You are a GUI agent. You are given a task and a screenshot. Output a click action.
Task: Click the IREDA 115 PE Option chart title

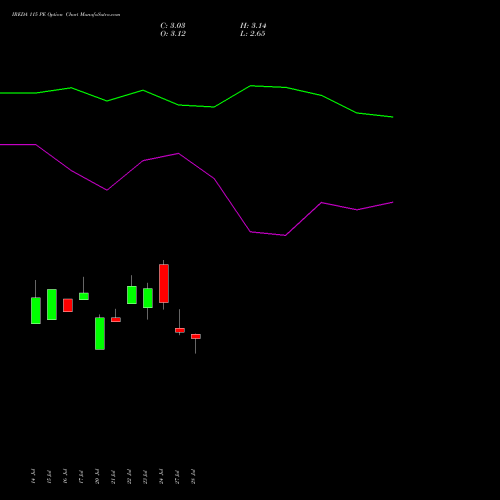[66, 15]
